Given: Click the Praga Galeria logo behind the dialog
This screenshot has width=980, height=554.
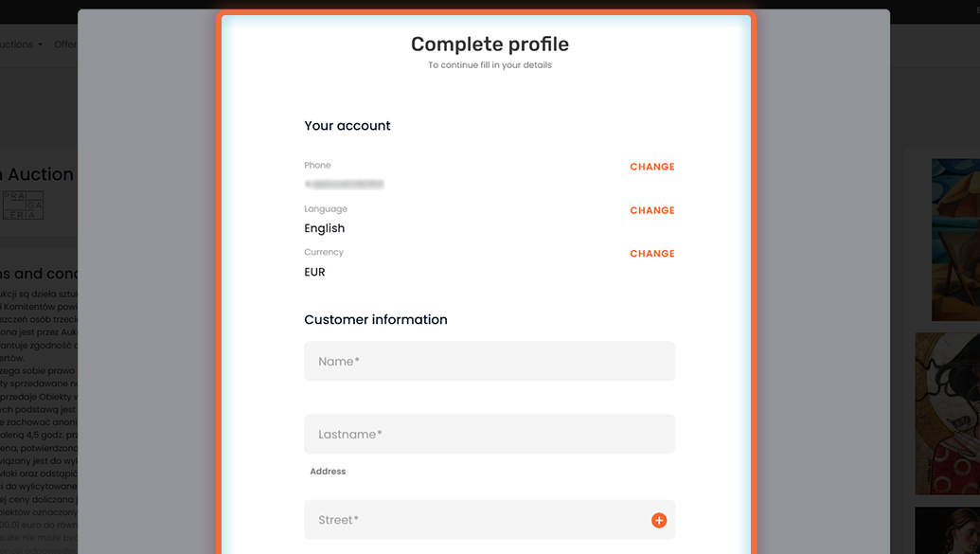Looking at the screenshot, I should (23, 206).
